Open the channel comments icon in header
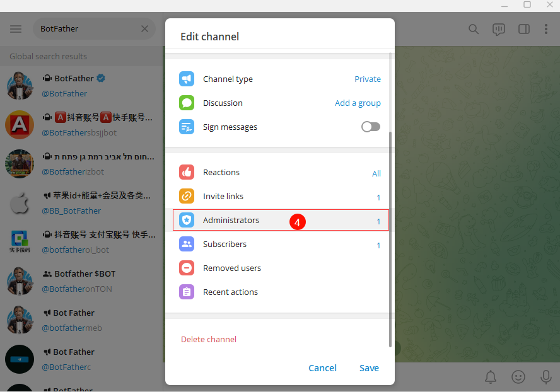Viewport: 560px width, 392px height. click(499, 29)
